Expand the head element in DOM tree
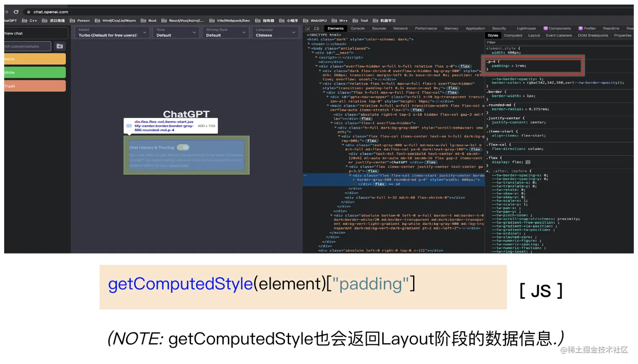638x364 pixels. [x=309, y=44]
